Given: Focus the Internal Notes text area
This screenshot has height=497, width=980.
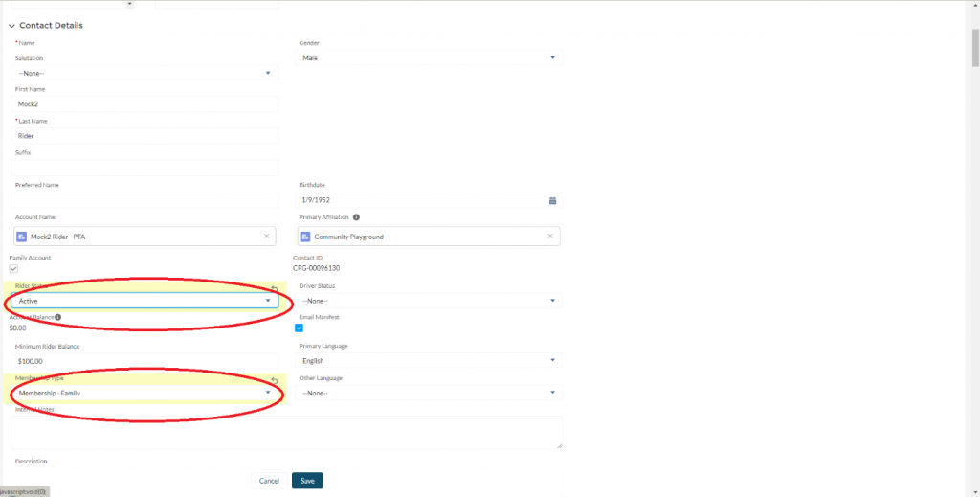Looking at the screenshot, I should point(287,432).
